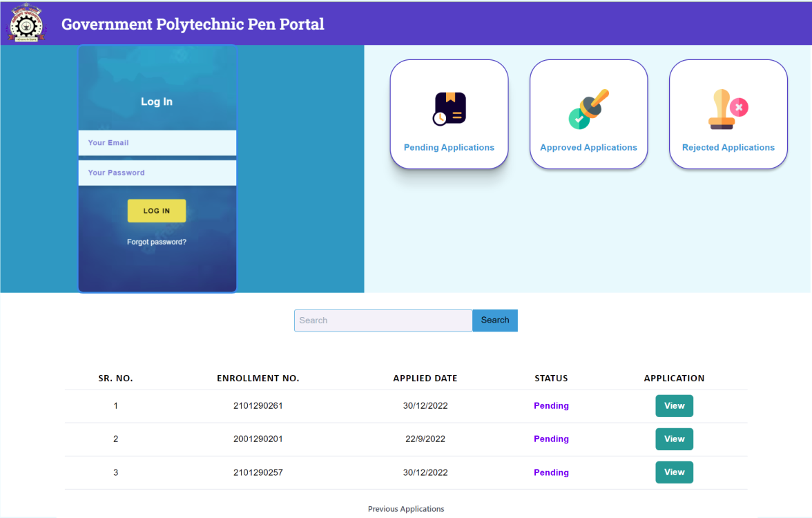View application for enrollment 2101290257
Image resolution: width=812 pixels, height=518 pixels.
click(674, 472)
